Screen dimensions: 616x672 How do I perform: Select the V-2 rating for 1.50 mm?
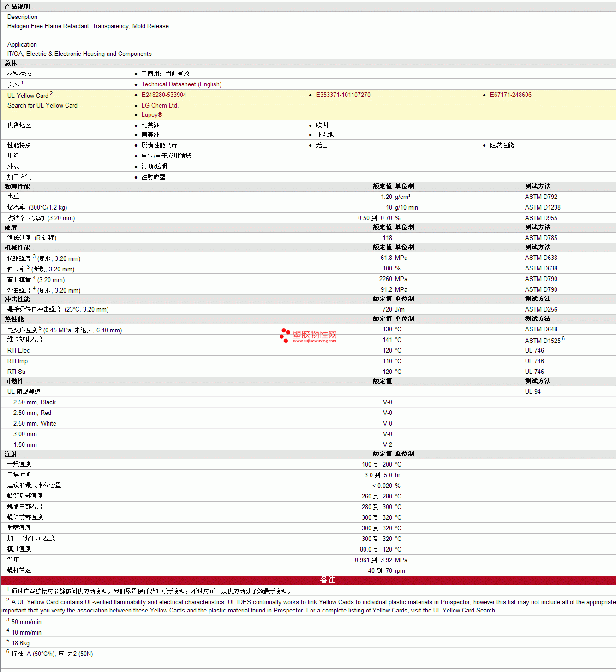pyautogui.click(x=388, y=445)
